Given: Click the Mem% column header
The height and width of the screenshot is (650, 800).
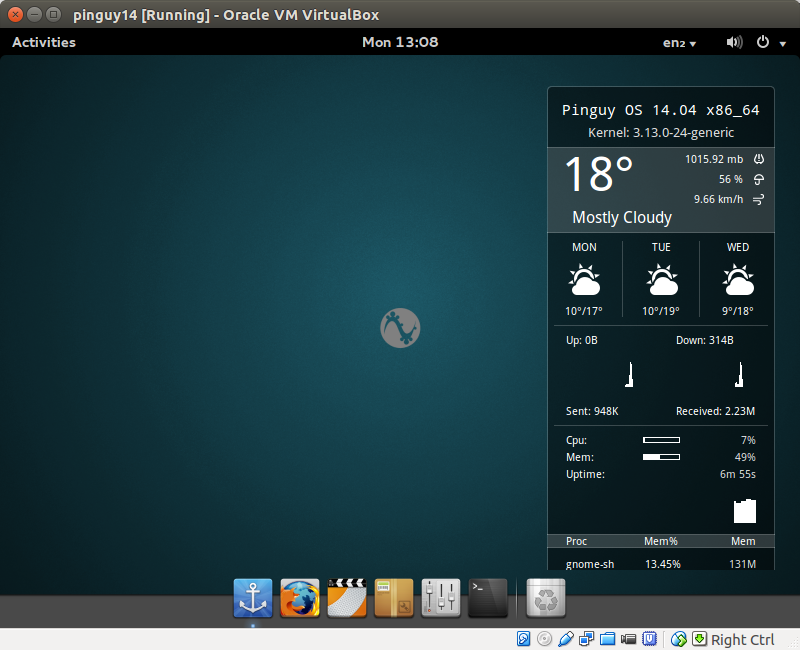Looking at the screenshot, I should [661, 541].
